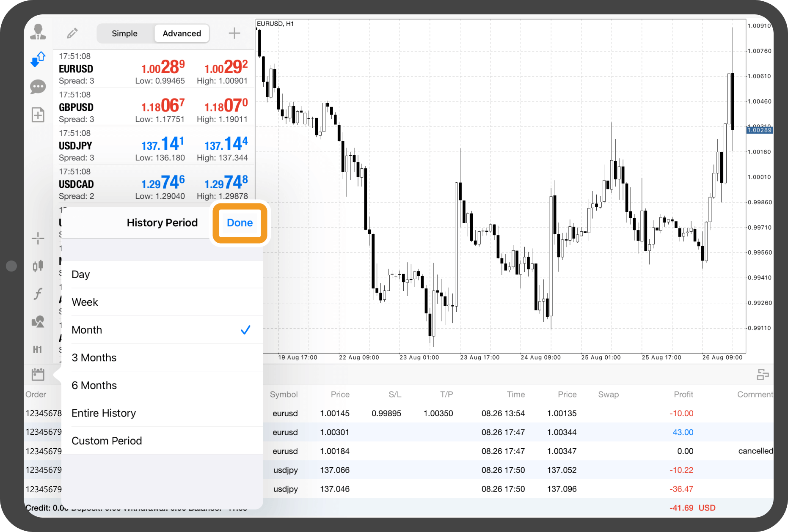
Task: Choose Entire History option
Action: click(162, 413)
